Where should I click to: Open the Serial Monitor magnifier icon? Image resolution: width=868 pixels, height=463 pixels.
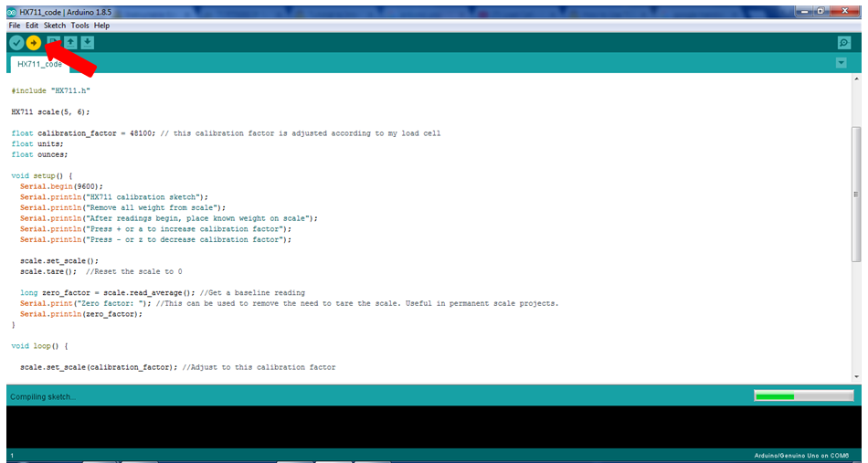pyautogui.click(x=843, y=43)
